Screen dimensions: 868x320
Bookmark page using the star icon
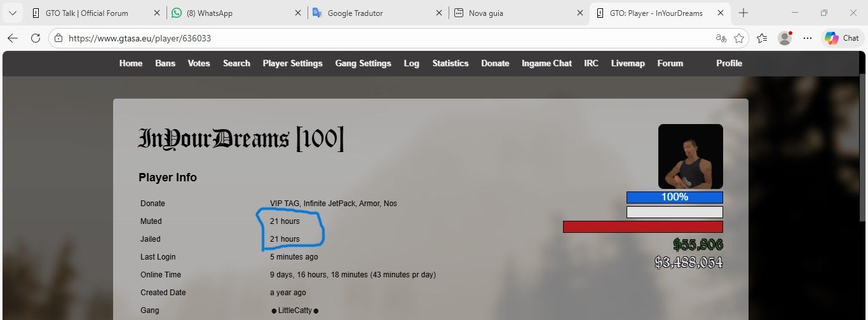point(739,38)
